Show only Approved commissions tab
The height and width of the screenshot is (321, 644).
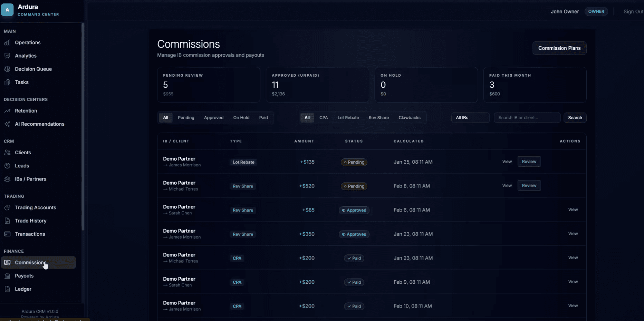[x=214, y=118]
